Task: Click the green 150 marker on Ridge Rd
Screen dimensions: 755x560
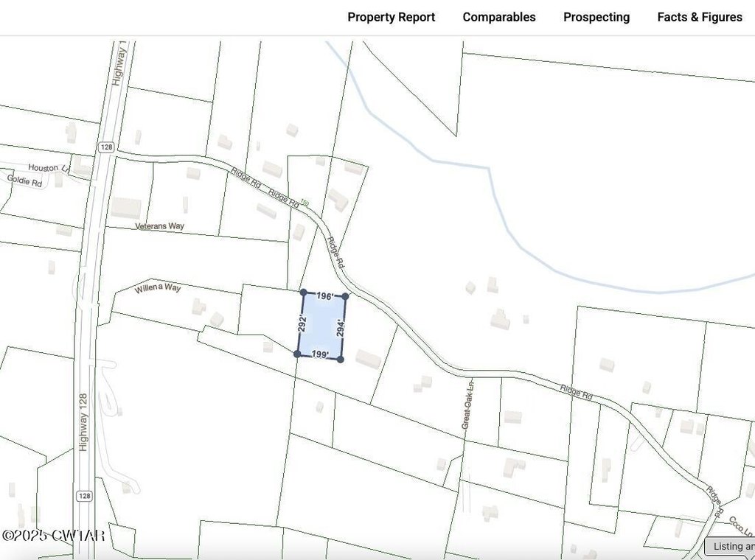Action: [304, 202]
